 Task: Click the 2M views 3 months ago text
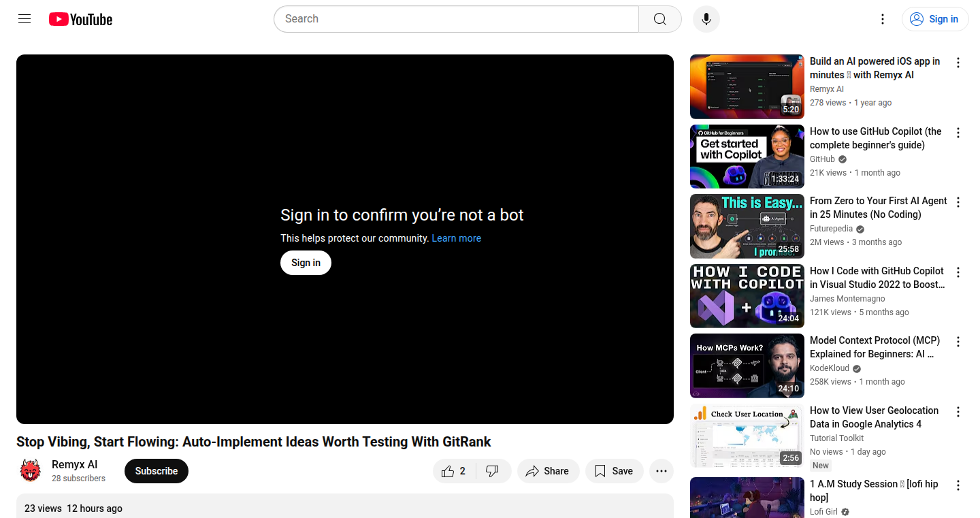coord(855,242)
